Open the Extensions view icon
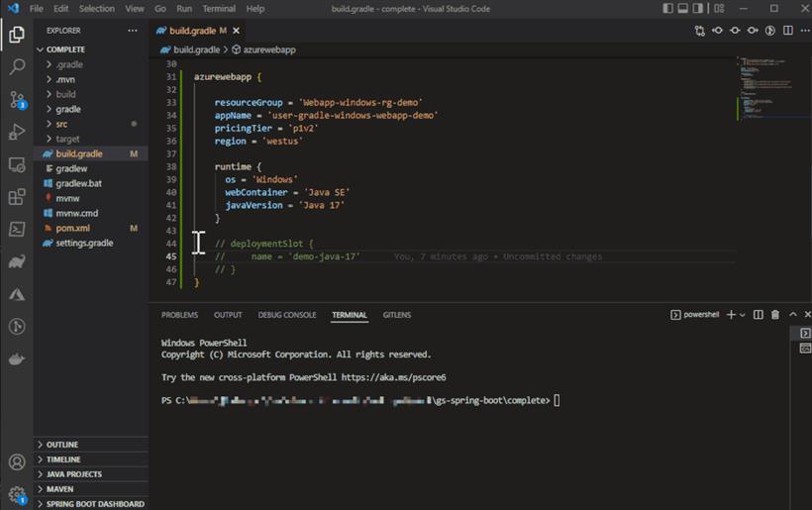The height and width of the screenshot is (510, 812). point(17,197)
